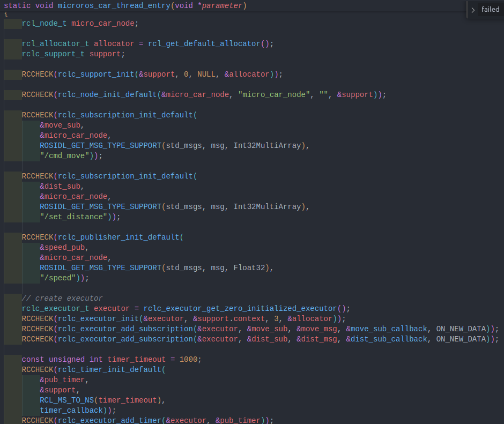Image resolution: width=504 pixels, height=424 pixels.
Task: Expand the find widget chevron beside 'failed'
Action: pos(473,10)
